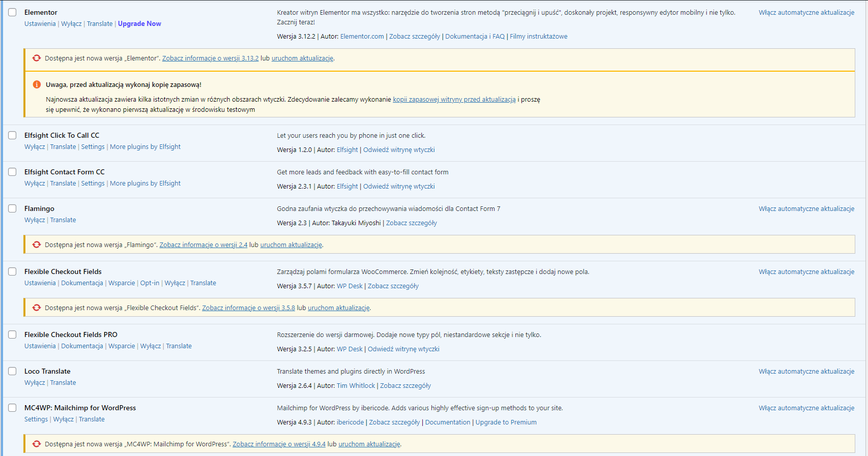Click the Elementor update refresh icon
868x456 pixels.
pos(37,58)
